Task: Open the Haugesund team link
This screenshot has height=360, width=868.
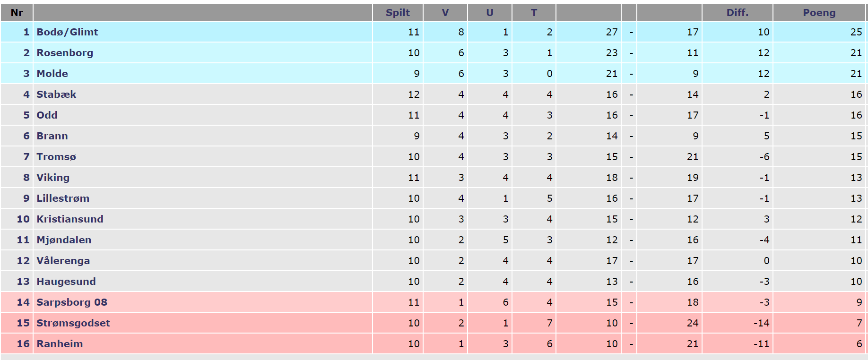Action: (x=66, y=282)
